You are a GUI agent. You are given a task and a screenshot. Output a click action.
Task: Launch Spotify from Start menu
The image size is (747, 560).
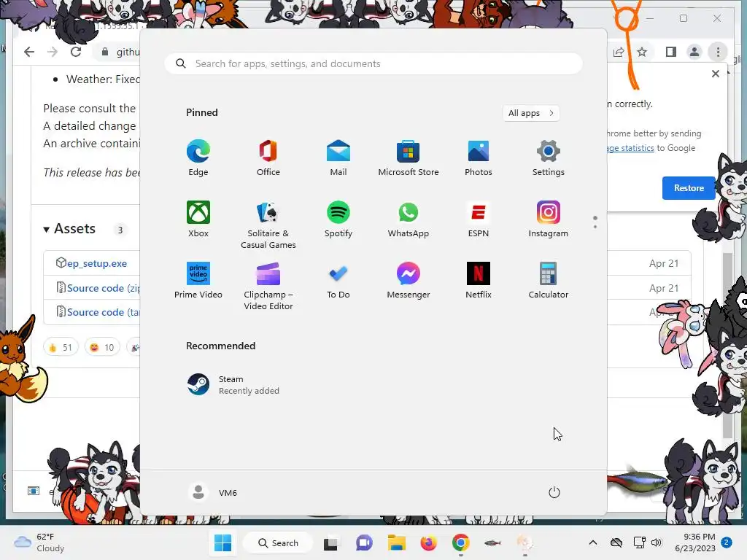pos(338,219)
